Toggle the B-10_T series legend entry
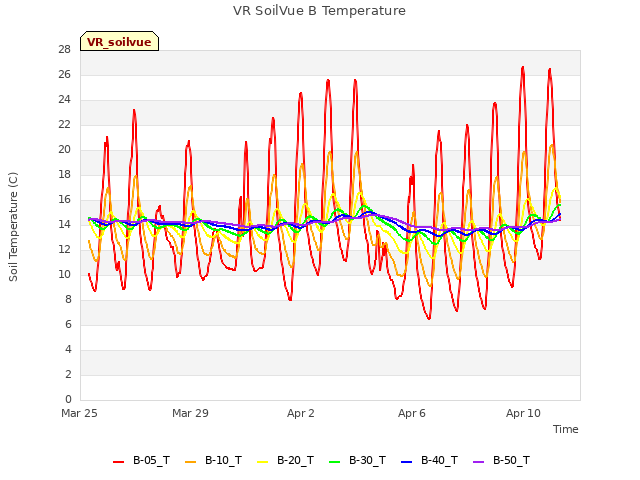Screen dimensions: 640x480 coord(213,461)
